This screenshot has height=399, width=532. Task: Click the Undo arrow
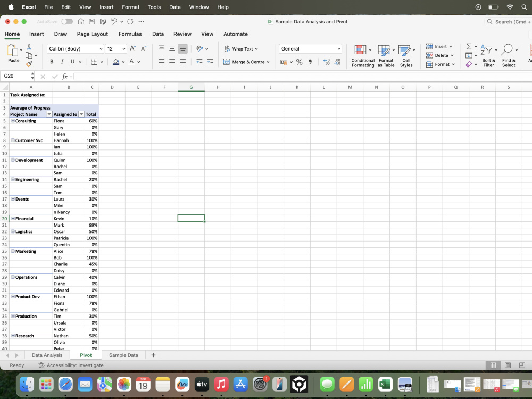coord(114,21)
